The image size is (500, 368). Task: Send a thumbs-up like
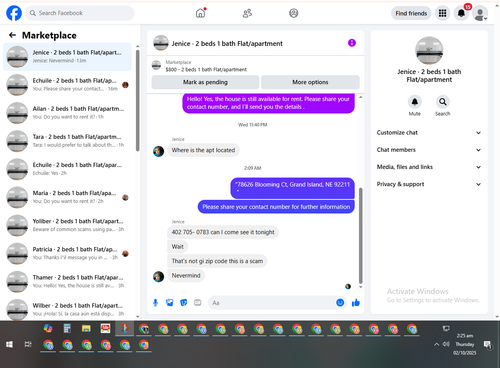coord(356,302)
